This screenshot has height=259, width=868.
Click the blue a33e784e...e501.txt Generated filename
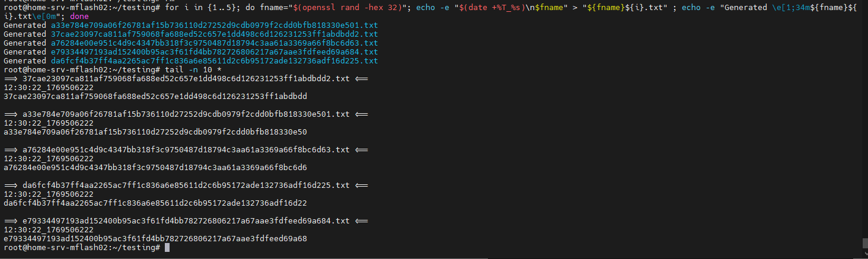[x=215, y=25]
